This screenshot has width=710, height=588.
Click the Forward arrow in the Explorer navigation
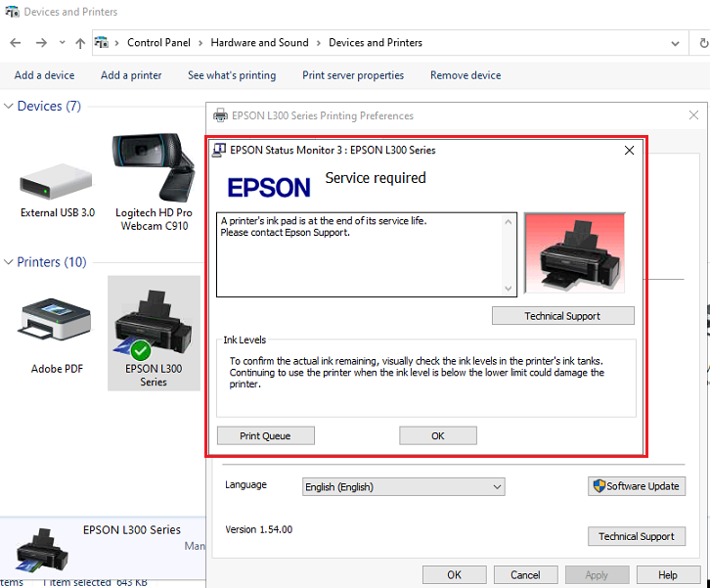click(x=41, y=43)
